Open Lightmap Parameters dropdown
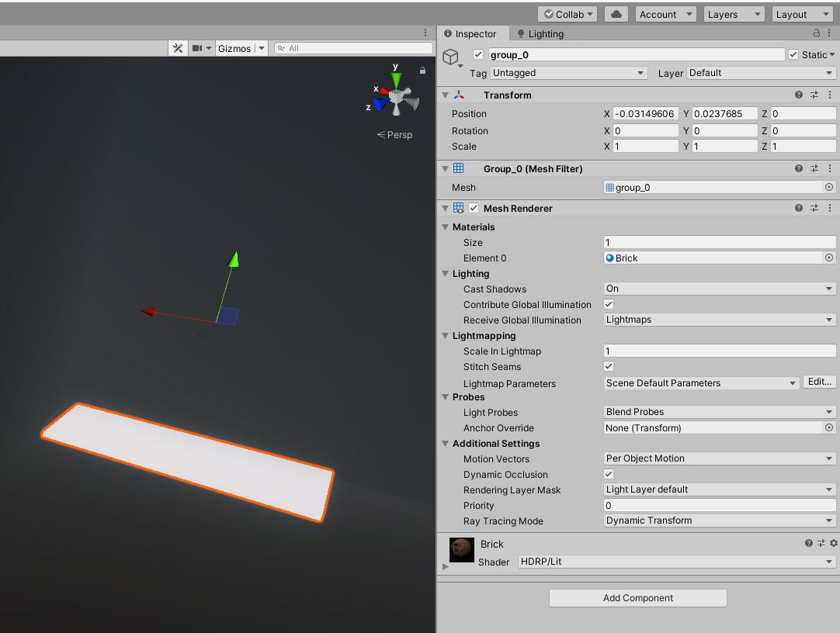840x633 pixels. pos(701,383)
